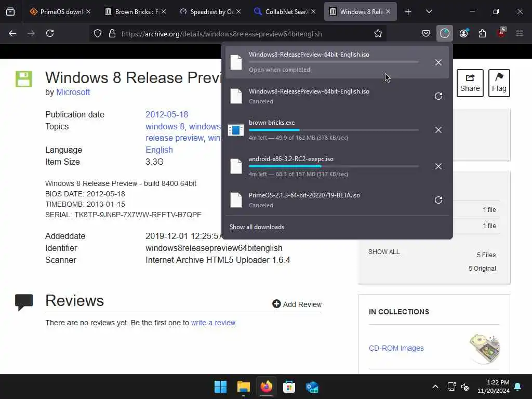Image resolution: width=532 pixels, height=399 pixels.
Task: Open the English language link
Action: [159, 150]
